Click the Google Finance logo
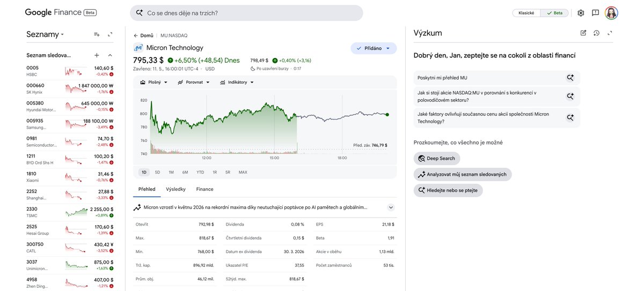 click(x=54, y=12)
